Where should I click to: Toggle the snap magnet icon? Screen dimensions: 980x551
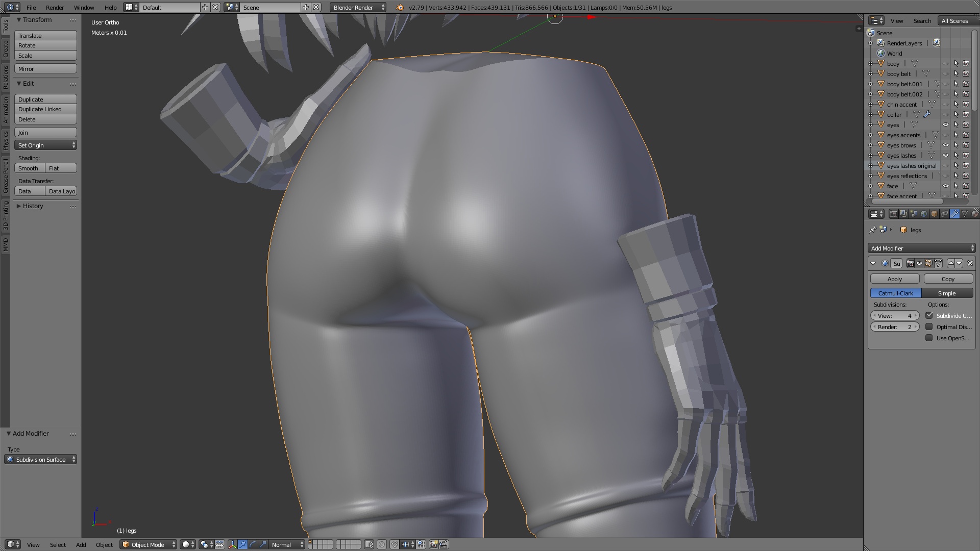click(x=394, y=544)
